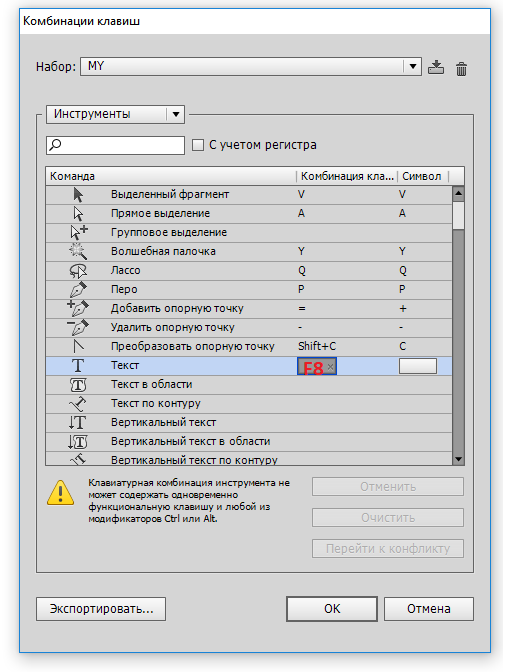Click the '=' shortcut for Добавить опорную точку
This screenshot has width=513, height=672.
click(302, 309)
